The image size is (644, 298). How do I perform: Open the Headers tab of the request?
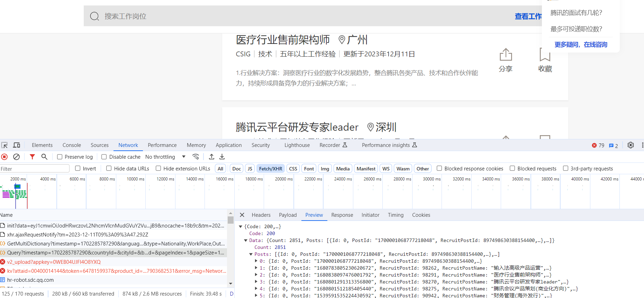click(261, 215)
